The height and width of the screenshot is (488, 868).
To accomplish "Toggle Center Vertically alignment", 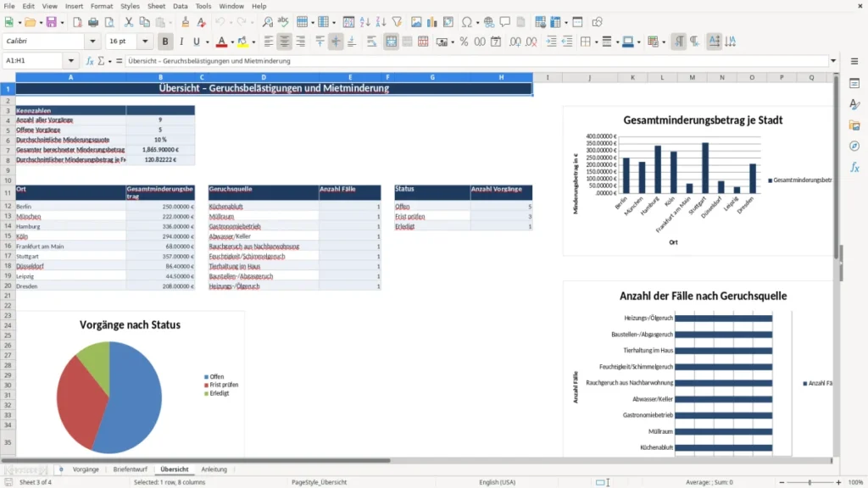I will [x=336, y=42].
